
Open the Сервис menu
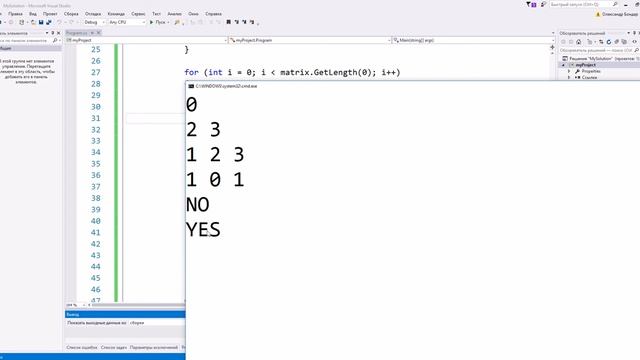point(138,14)
